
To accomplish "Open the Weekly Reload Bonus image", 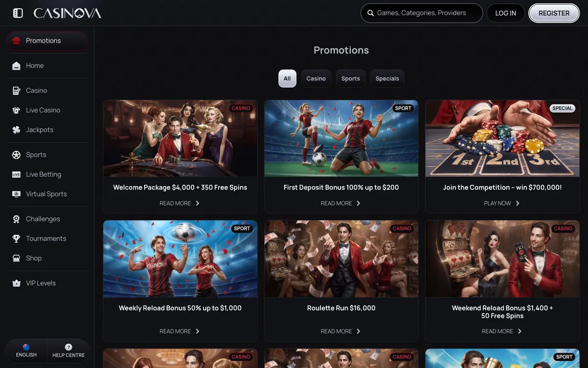I will pos(180,259).
